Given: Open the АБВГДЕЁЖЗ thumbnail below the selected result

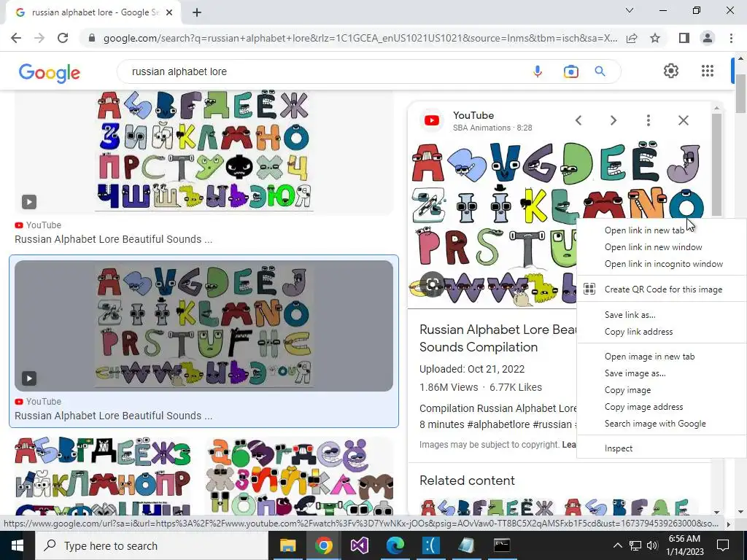Looking at the screenshot, I should [103, 476].
